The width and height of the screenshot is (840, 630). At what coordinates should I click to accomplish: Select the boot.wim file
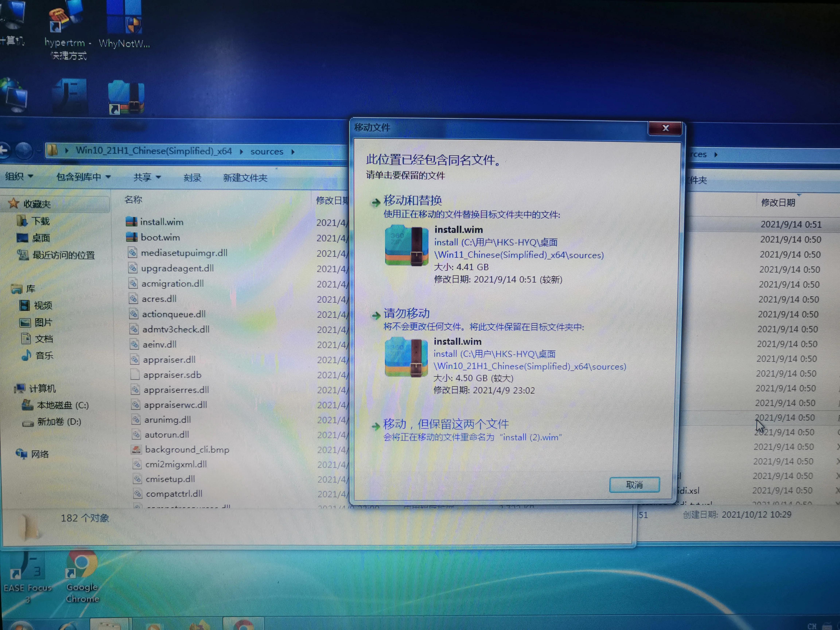160,237
